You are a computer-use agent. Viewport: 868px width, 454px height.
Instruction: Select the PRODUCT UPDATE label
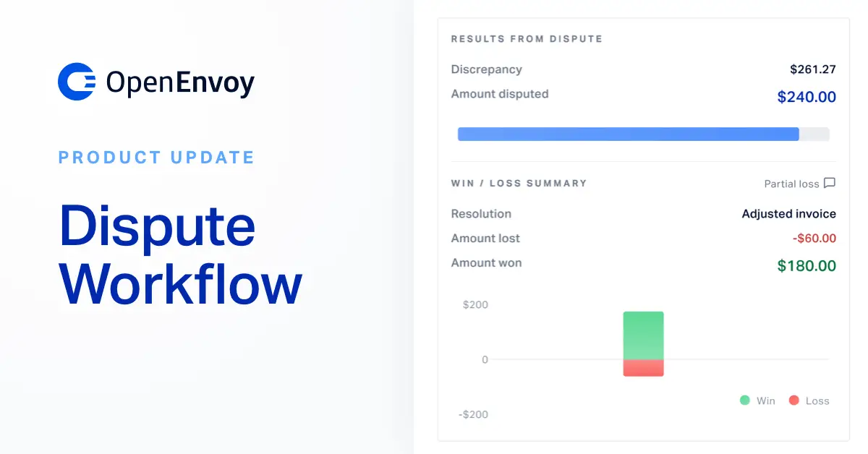pyautogui.click(x=156, y=157)
